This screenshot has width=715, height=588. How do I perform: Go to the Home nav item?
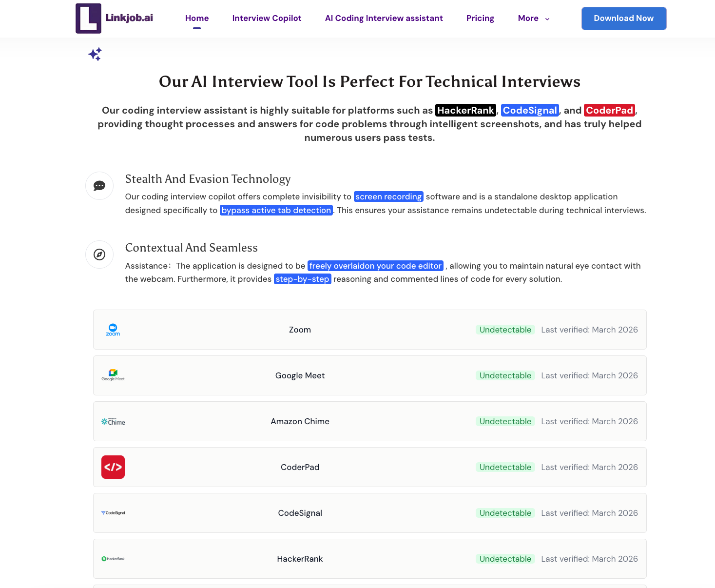(x=197, y=19)
